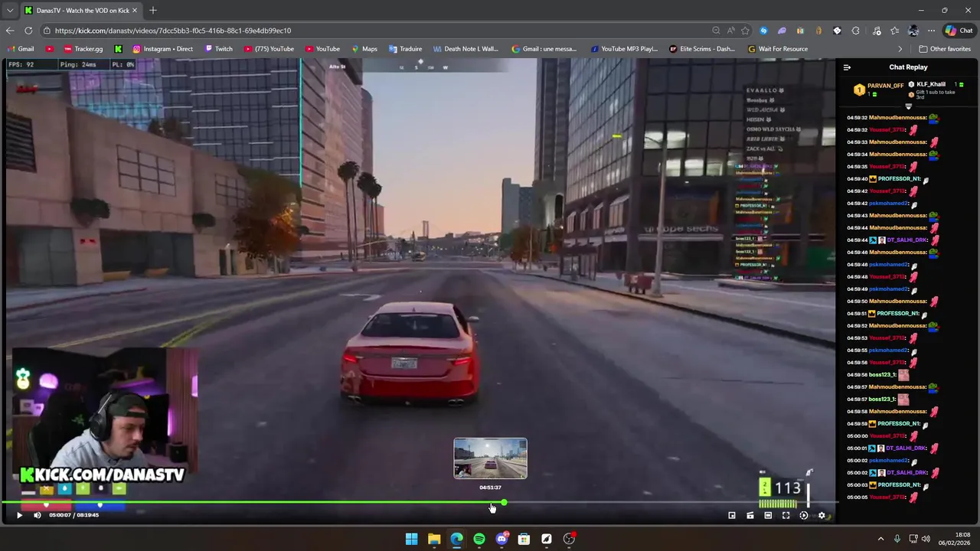Open the Instagram Direct bookmark
The height and width of the screenshot is (551, 980).
point(163,49)
